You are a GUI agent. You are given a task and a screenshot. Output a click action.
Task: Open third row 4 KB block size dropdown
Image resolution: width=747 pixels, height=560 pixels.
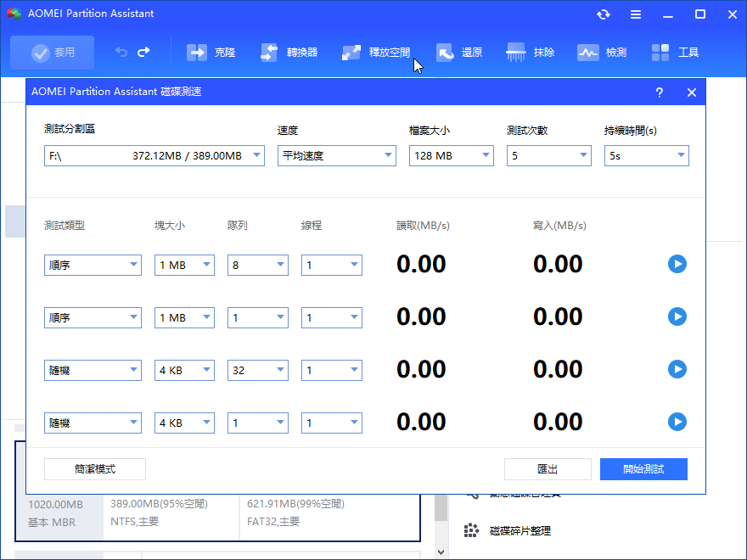tap(184, 371)
